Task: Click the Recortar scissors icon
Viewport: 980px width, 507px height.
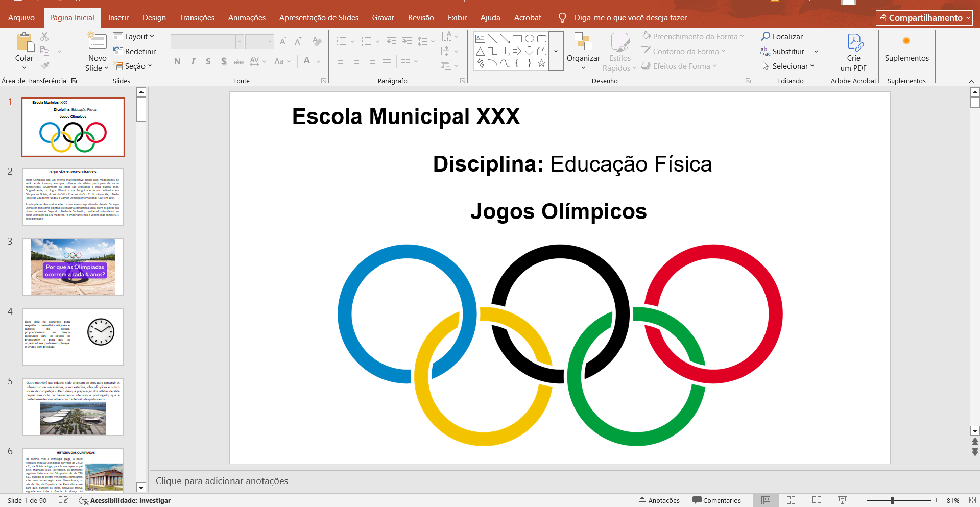Action: [44, 37]
